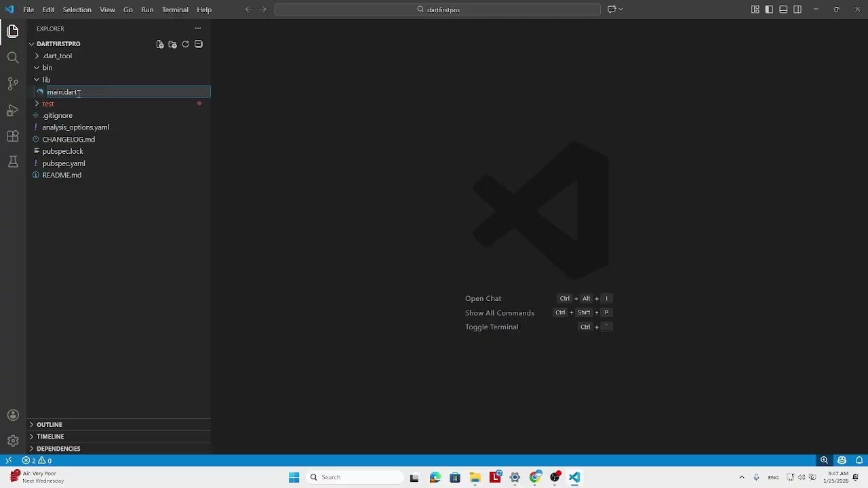Image resolution: width=868 pixels, height=488 pixels.
Task: Open the Windows Start menu
Action: click(x=294, y=477)
